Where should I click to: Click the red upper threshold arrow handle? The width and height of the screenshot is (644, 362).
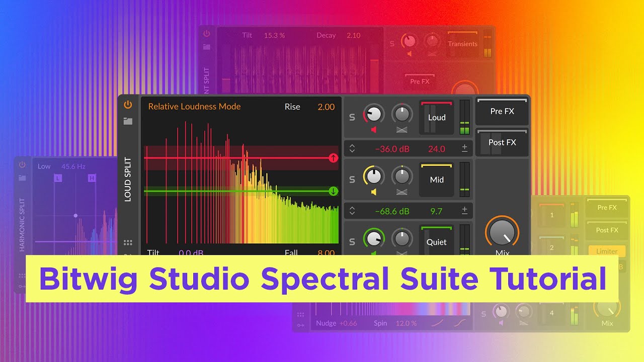[333, 158]
